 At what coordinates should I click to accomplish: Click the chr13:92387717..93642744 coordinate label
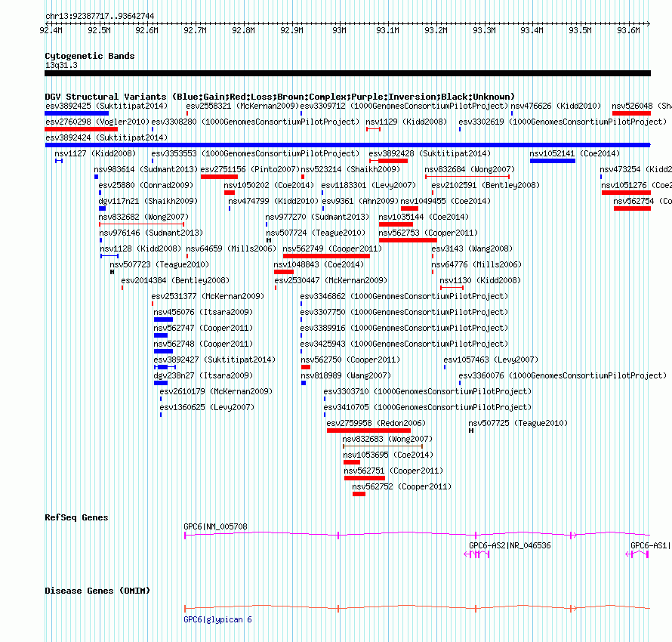(100, 16)
